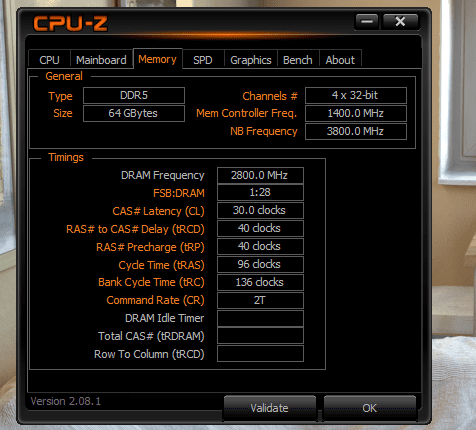This screenshot has height=430, width=476.
Task: Click the FSB:DRAM 1:28 value
Action: coord(260,193)
